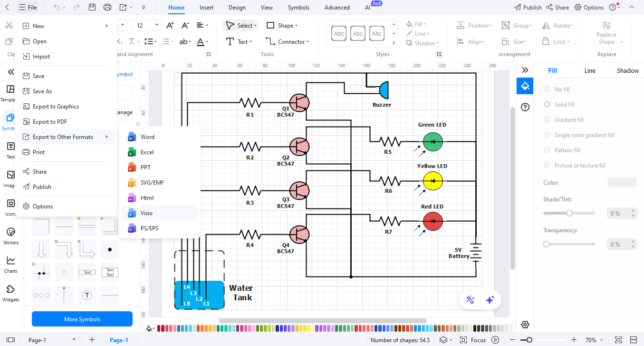The width and height of the screenshot is (644, 346).
Task: Switch to the Line tab in right panel
Action: 590,70
